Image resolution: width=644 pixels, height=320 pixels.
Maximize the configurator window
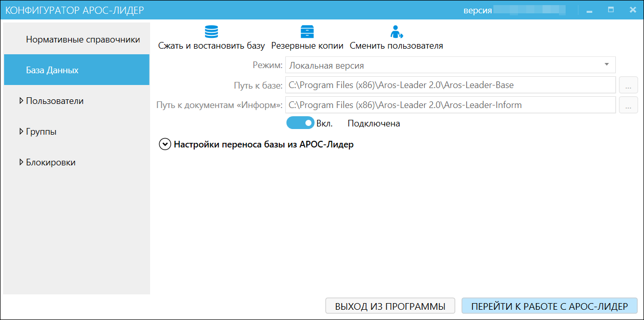(x=611, y=10)
